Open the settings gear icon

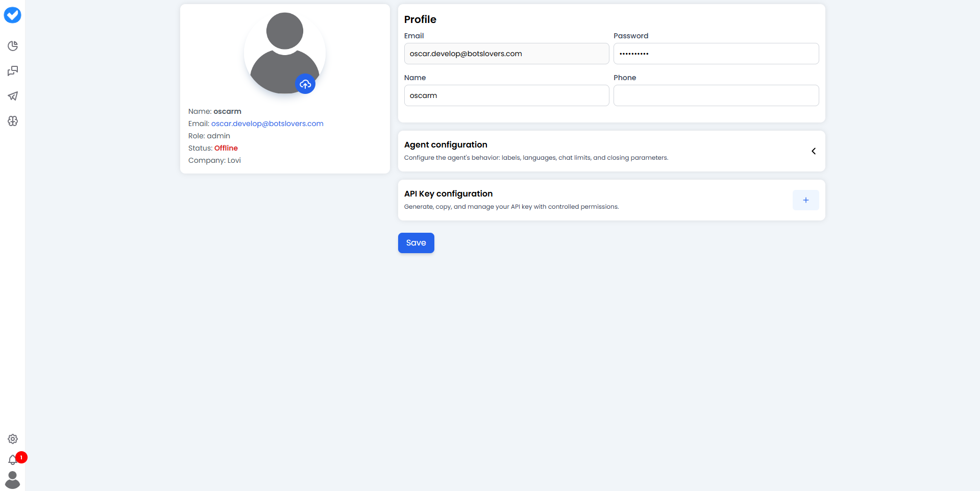[13, 439]
